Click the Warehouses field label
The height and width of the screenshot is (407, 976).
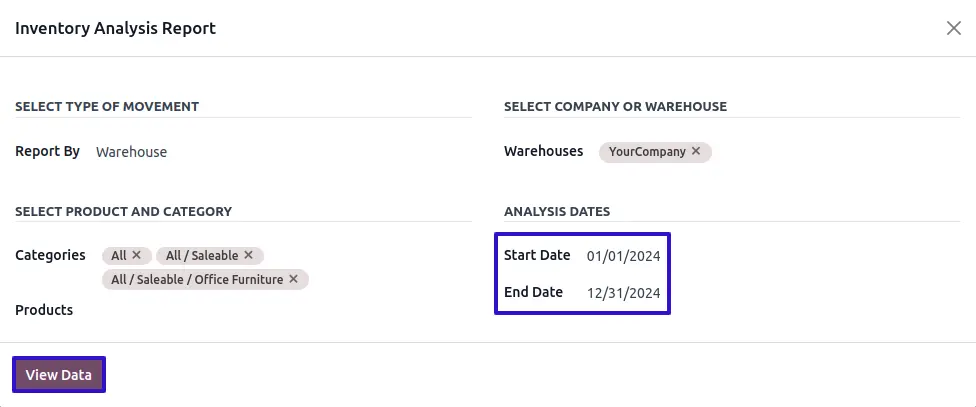click(x=543, y=152)
